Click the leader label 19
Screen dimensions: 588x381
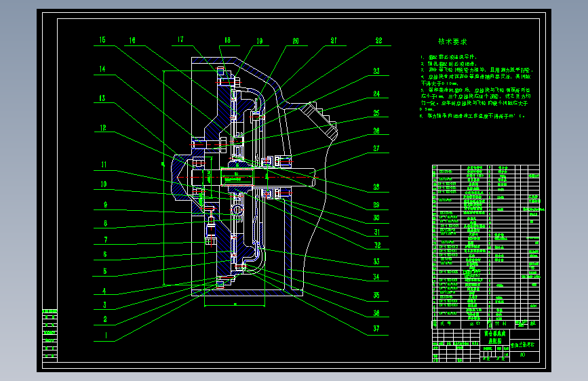point(260,41)
